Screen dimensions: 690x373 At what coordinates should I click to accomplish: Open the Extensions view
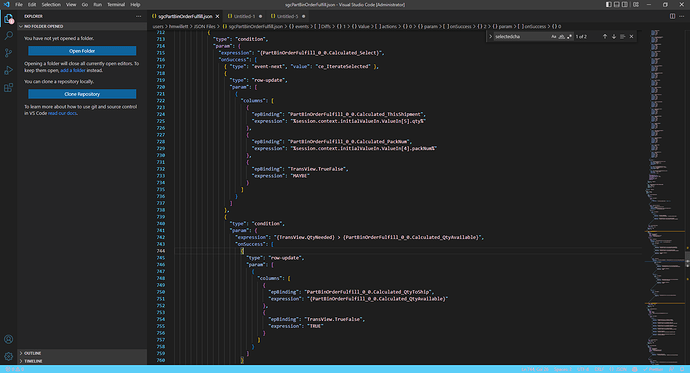click(x=8, y=88)
